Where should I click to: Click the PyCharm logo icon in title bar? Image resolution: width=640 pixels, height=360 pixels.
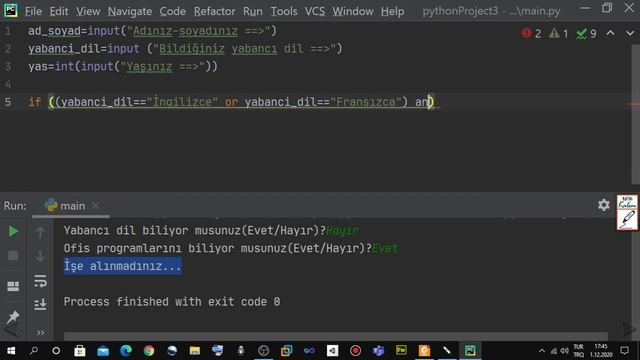click(11, 10)
